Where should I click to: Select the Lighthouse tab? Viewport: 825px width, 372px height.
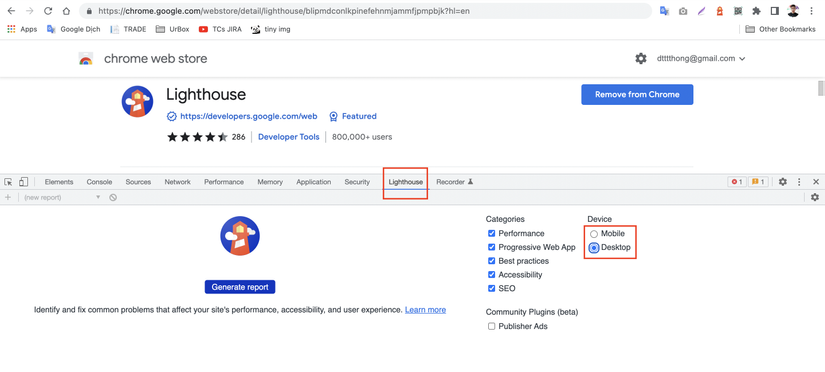coord(406,182)
